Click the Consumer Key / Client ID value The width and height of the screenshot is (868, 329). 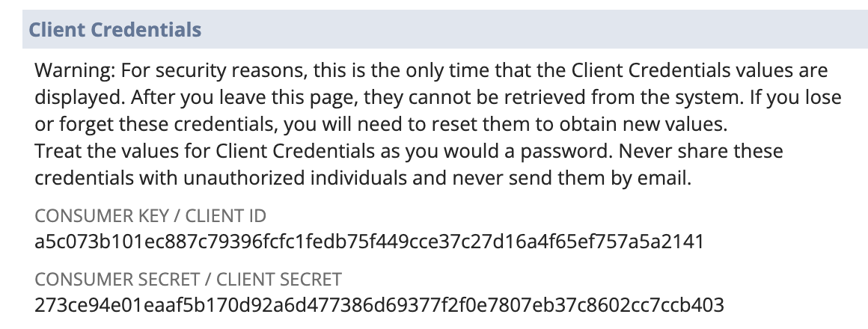coord(369,242)
